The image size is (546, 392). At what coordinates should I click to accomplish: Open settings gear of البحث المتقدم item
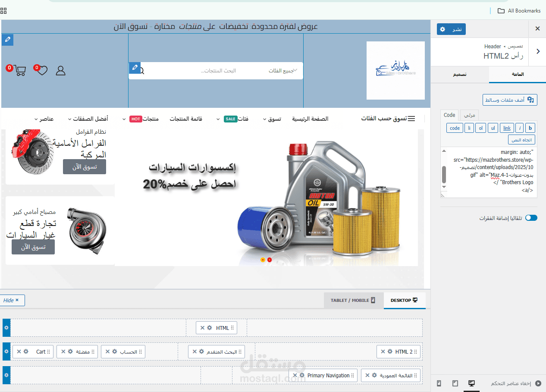[x=202, y=351]
